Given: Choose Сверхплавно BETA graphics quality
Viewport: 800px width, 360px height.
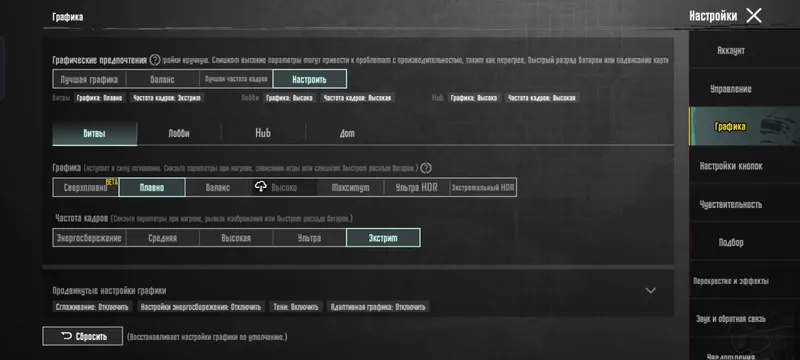Looking at the screenshot, I should click(x=86, y=187).
